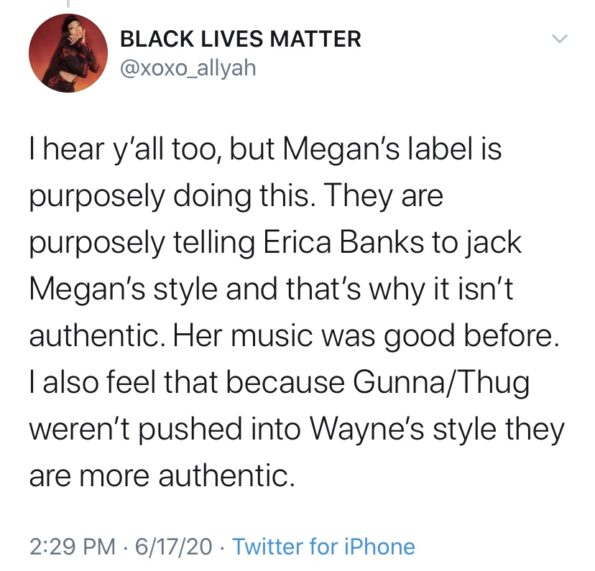Click the name 'Gunna/Thug' in the tweet
The width and height of the screenshot is (595, 571).
pyautogui.click(x=441, y=383)
